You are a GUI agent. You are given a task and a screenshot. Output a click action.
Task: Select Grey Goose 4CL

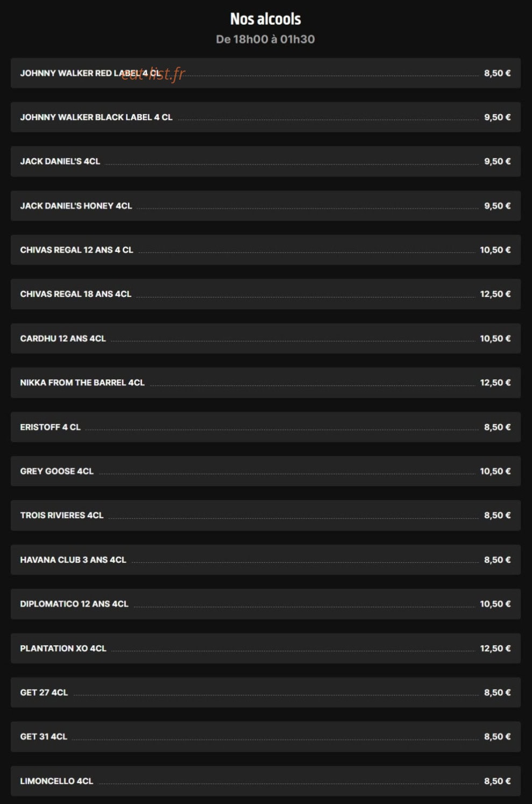click(265, 471)
